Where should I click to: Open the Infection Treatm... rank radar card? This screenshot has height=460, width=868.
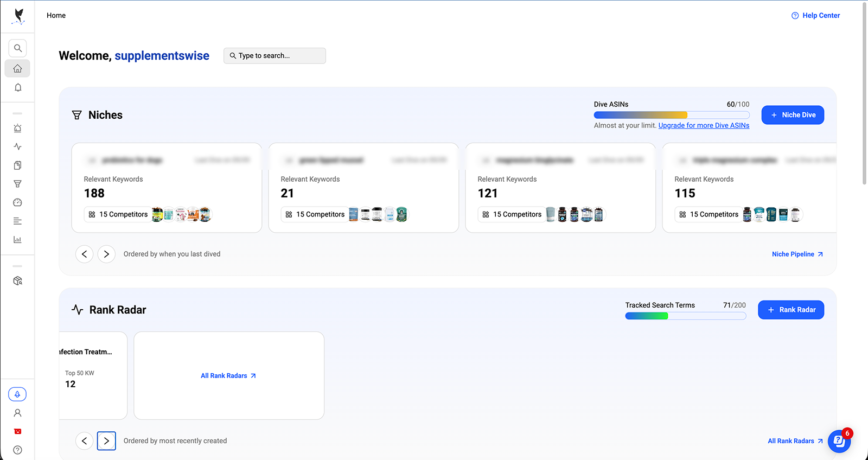[x=93, y=375]
